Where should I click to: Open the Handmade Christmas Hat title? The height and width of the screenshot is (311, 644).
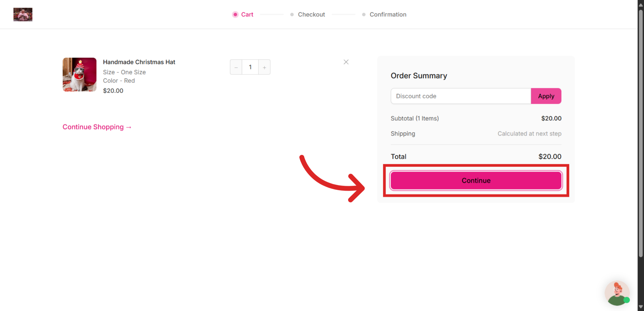tap(139, 62)
